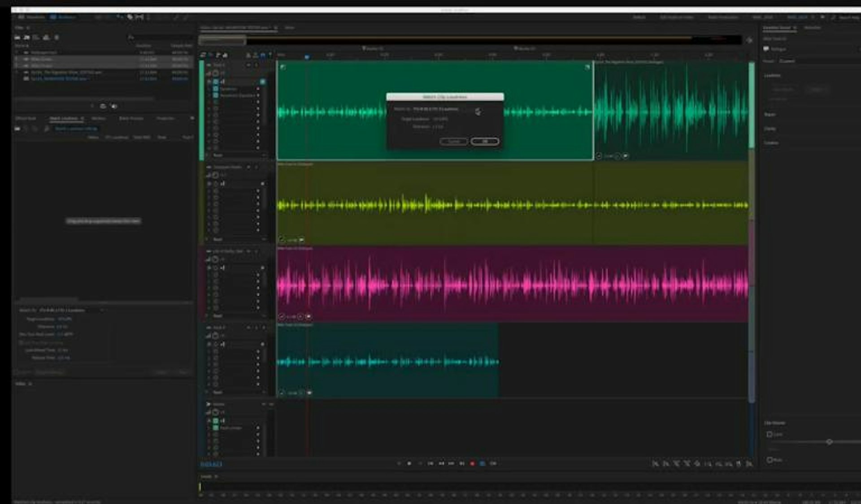861x504 pixels.
Task: Expand the Clarity section in Essential Sound
Action: click(x=770, y=129)
